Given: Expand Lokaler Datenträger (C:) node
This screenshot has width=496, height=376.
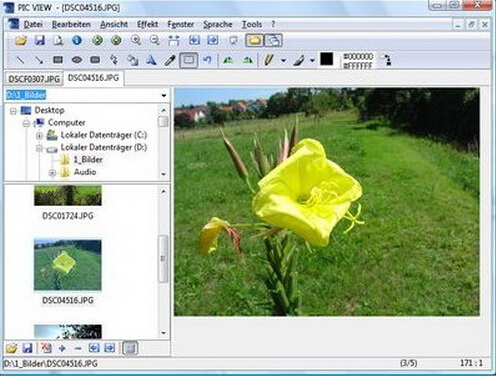Looking at the screenshot, I should click(x=39, y=136).
